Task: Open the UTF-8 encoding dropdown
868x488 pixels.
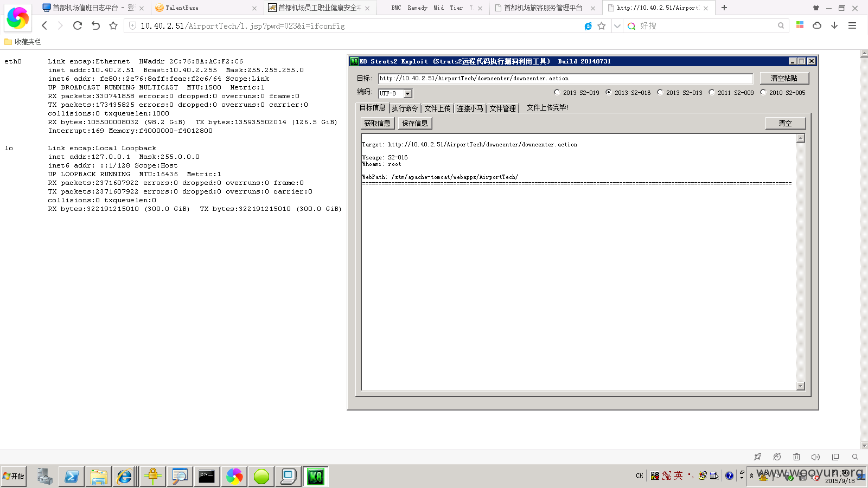Action: click(x=407, y=94)
